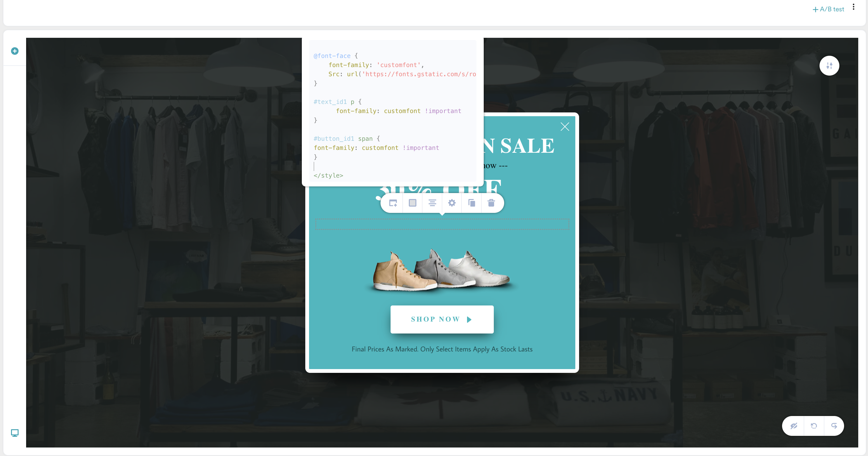Duplicate the selected element
This screenshot has height=456, width=868.
tap(471, 203)
